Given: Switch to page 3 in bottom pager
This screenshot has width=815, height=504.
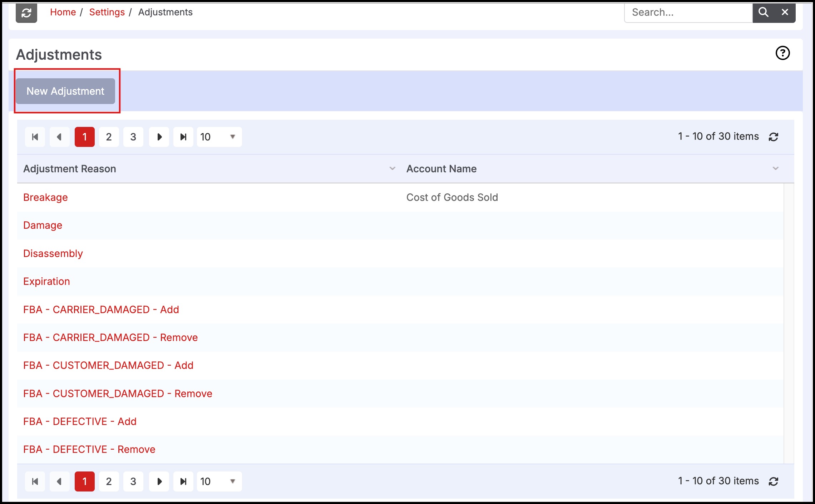Looking at the screenshot, I should (x=133, y=481).
